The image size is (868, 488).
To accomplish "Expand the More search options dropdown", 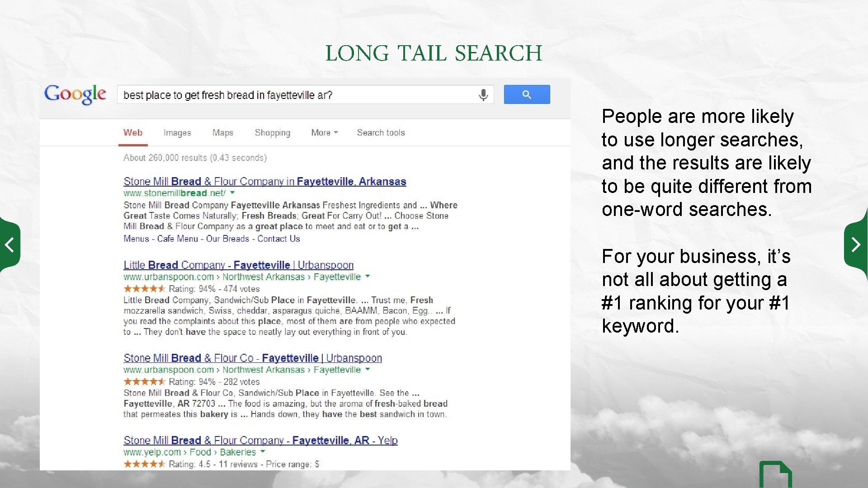I will point(324,132).
